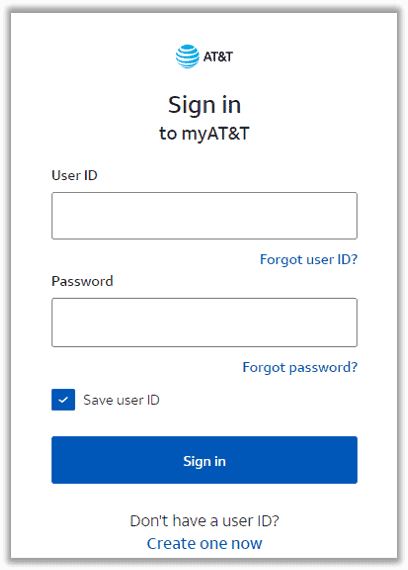Select the Save user ID label text
408x570 pixels.
(x=121, y=400)
